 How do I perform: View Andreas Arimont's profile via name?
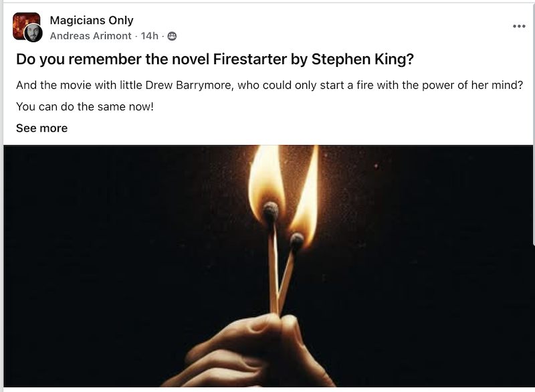(x=90, y=36)
